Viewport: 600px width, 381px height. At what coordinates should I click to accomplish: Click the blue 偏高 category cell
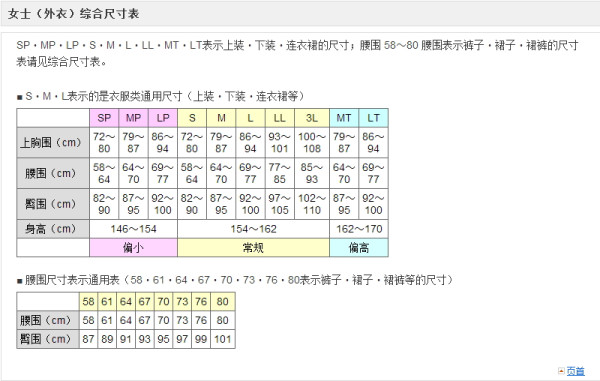click(359, 247)
